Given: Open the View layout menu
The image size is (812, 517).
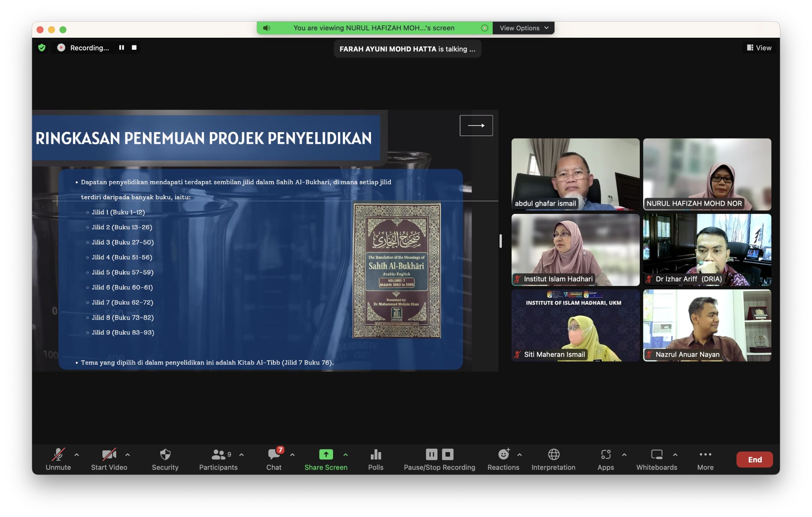Looking at the screenshot, I should click(759, 48).
